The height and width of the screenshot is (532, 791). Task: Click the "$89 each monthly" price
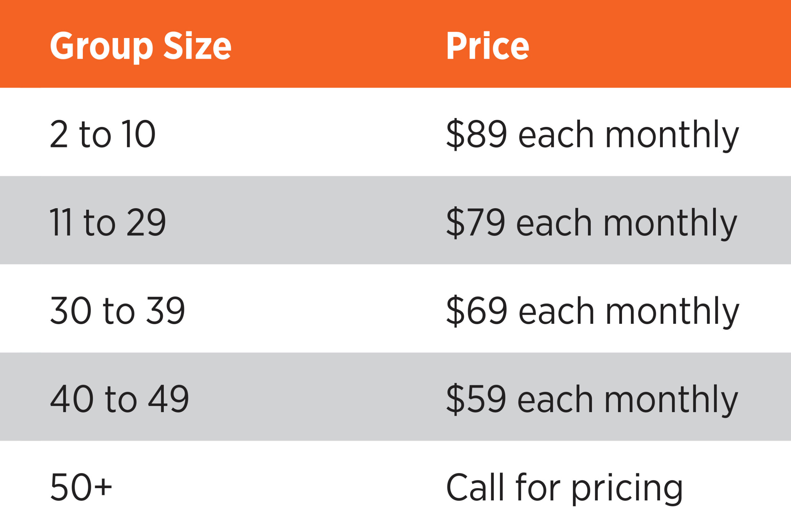(592, 134)
